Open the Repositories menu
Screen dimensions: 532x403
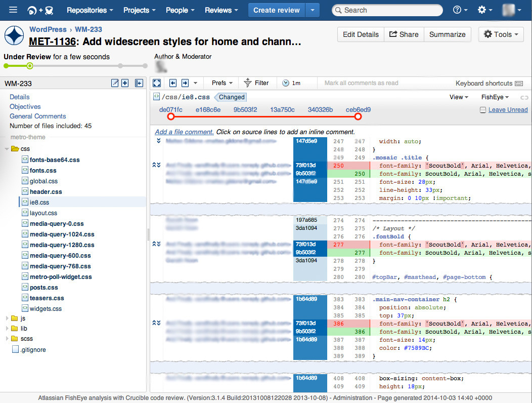click(x=90, y=10)
